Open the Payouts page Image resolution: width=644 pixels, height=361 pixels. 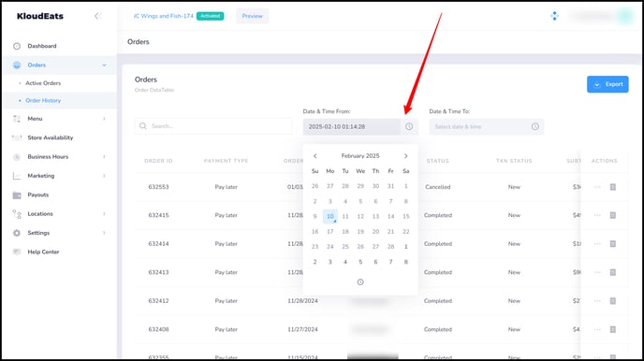[x=37, y=195]
